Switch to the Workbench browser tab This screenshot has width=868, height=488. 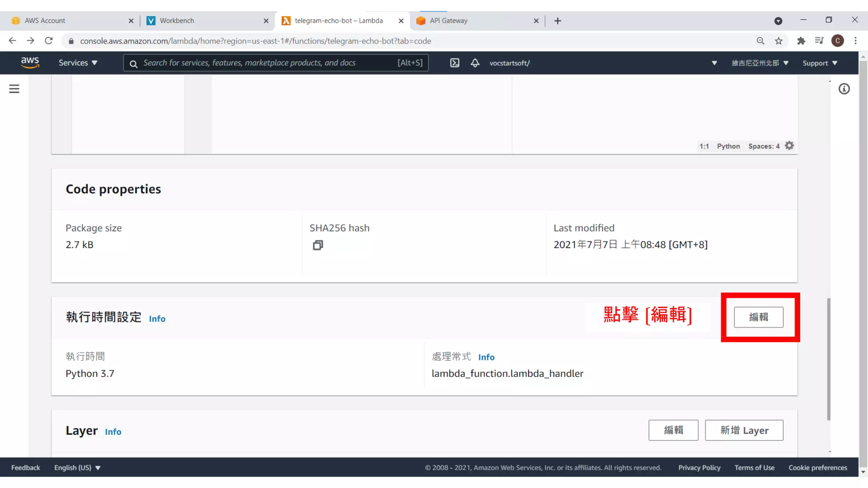point(177,21)
